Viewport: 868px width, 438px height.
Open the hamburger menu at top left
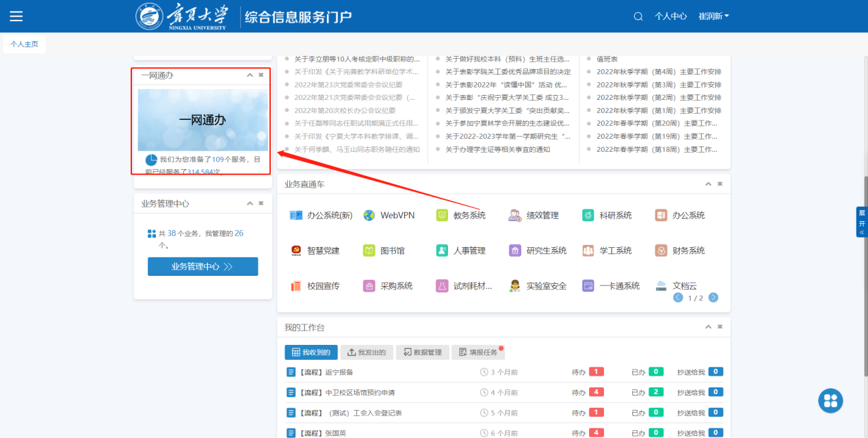tap(16, 16)
